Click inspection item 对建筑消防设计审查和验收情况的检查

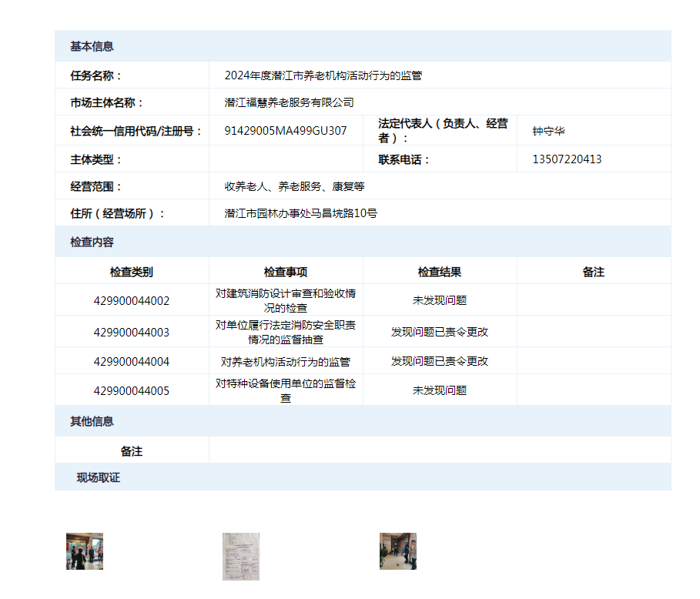(286, 301)
